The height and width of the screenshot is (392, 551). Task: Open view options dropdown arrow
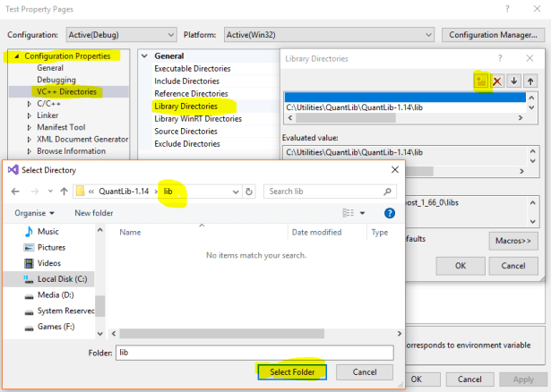(x=362, y=213)
